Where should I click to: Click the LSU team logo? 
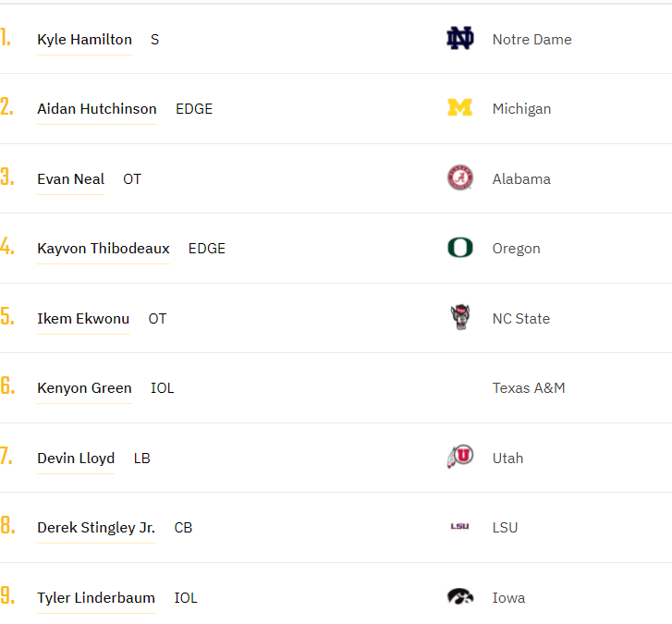pyautogui.click(x=459, y=527)
